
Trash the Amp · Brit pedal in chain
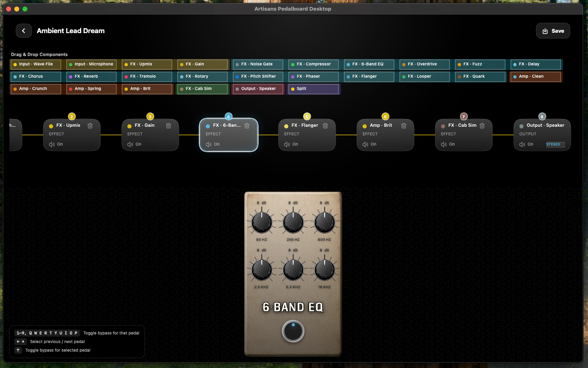(x=404, y=126)
